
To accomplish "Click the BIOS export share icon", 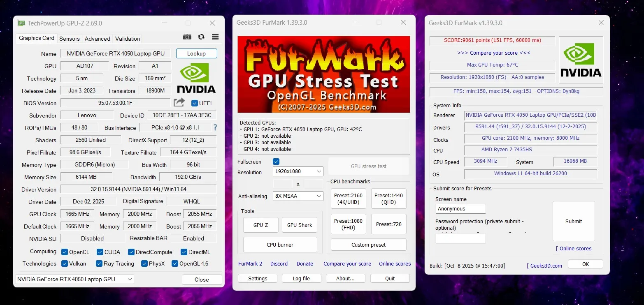I will (x=179, y=103).
